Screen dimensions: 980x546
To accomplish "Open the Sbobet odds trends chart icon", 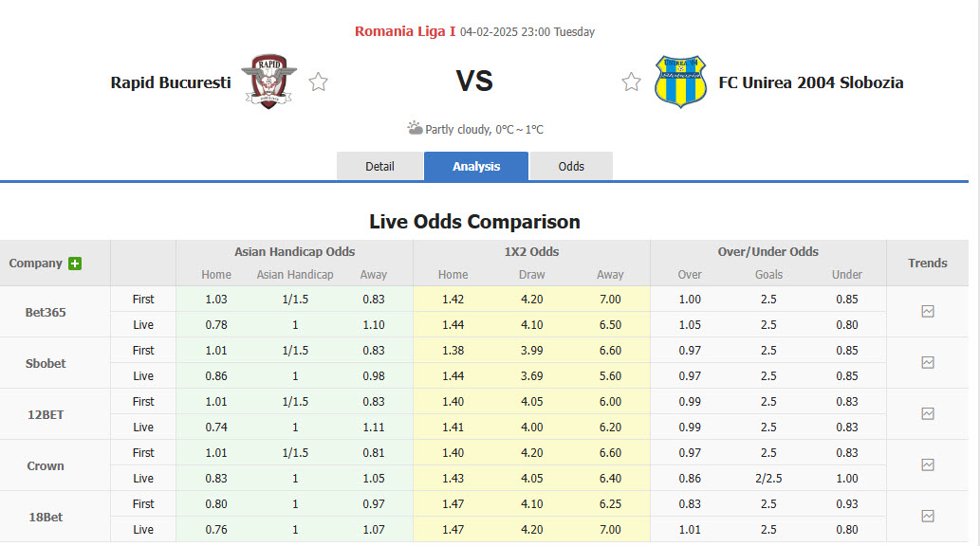I will pyautogui.click(x=927, y=363).
